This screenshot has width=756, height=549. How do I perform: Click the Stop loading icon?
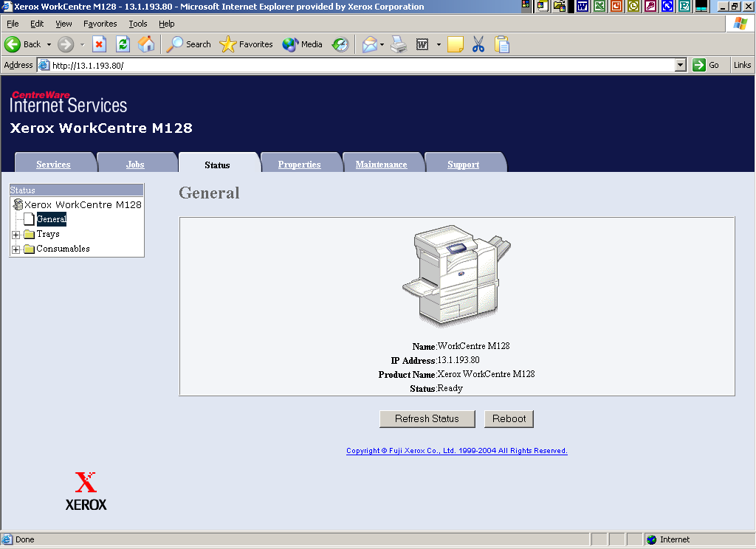99,44
